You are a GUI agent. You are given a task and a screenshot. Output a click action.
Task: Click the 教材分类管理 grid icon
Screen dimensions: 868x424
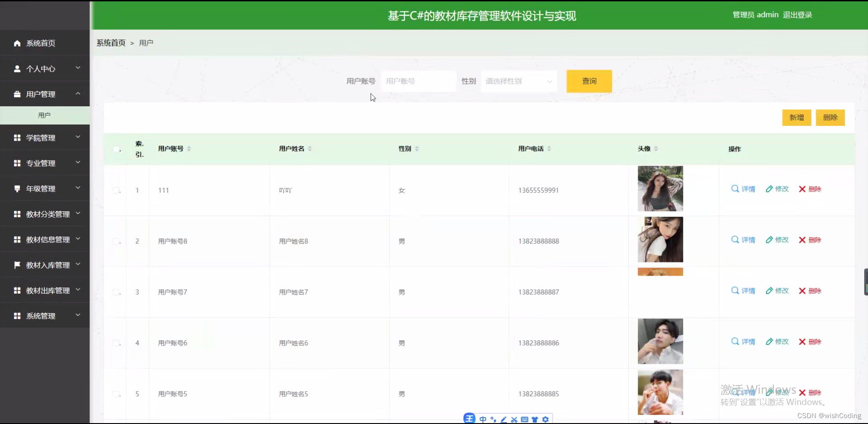(17, 214)
